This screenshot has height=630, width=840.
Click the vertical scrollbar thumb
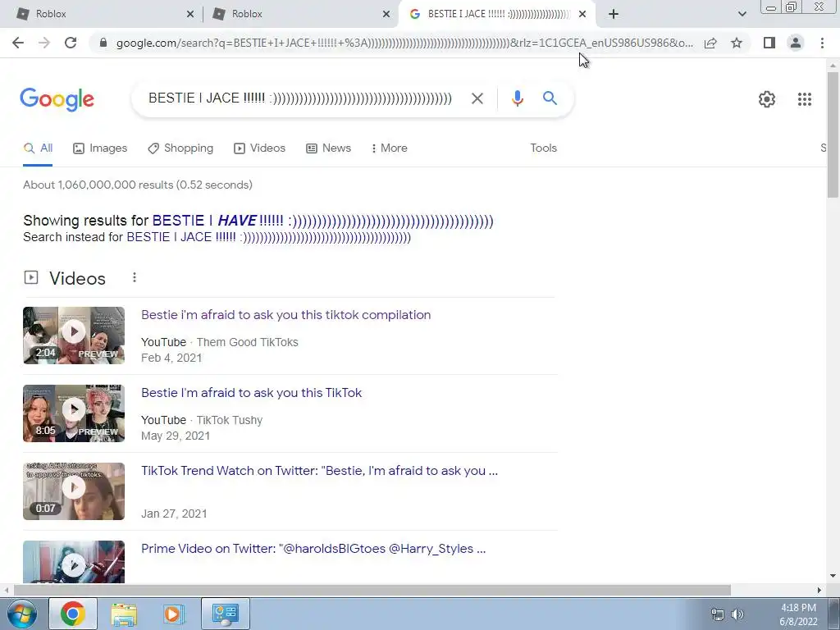click(833, 134)
